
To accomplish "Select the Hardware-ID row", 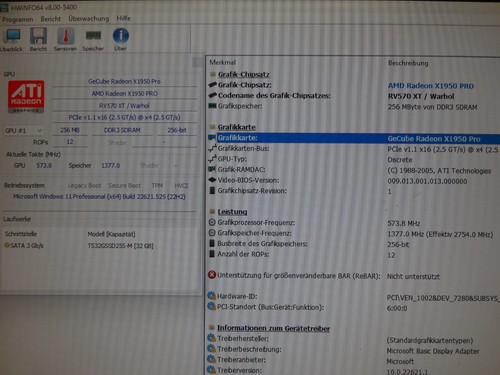I will pyautogui.click(x=353, y=297).
